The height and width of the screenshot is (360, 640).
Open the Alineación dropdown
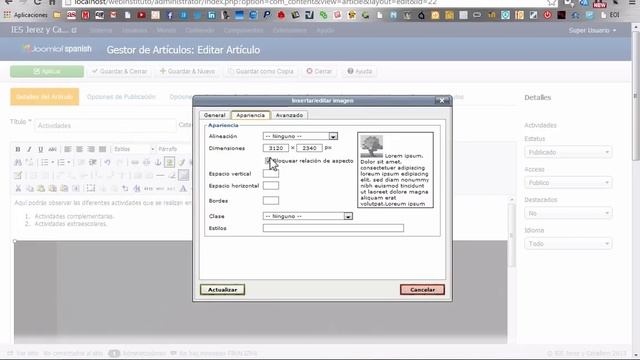coord(300,136)
